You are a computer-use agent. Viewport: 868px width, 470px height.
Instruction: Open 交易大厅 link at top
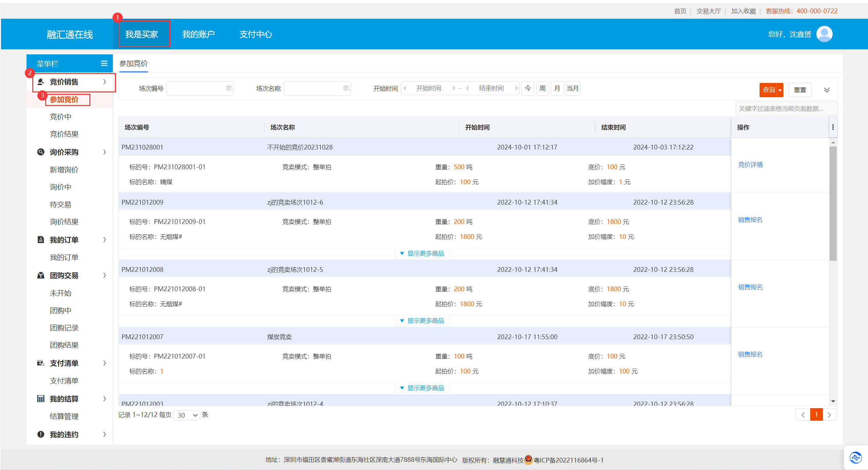(x=709, y=11)
